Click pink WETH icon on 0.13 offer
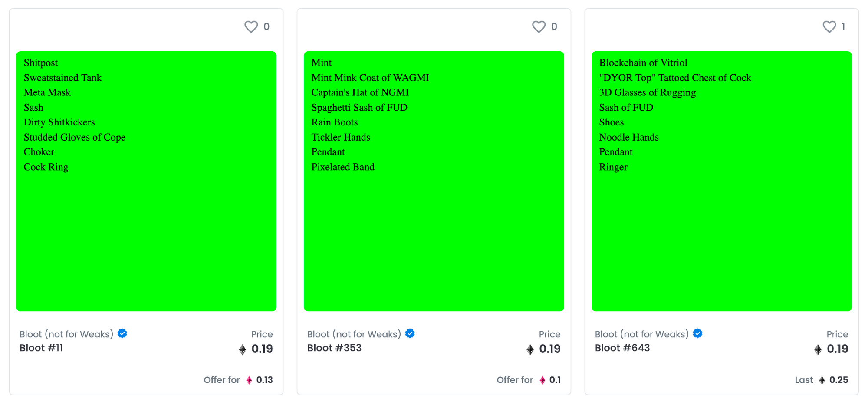 249,380
